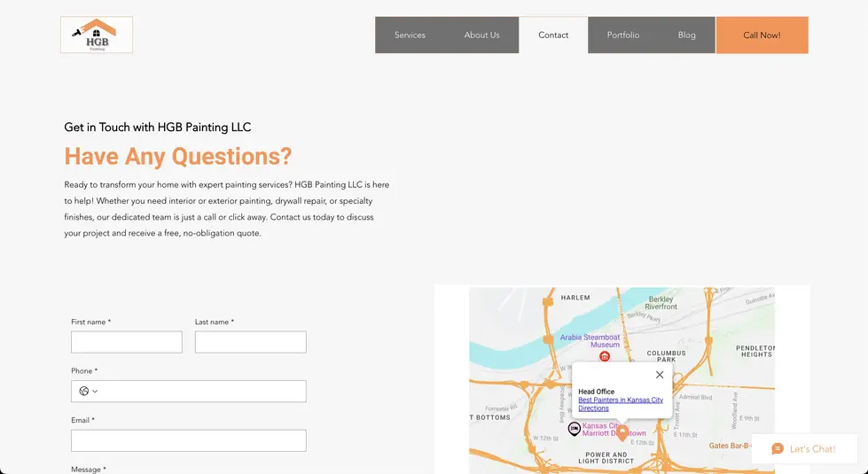Close the Head Office map popup

(660, 375)
